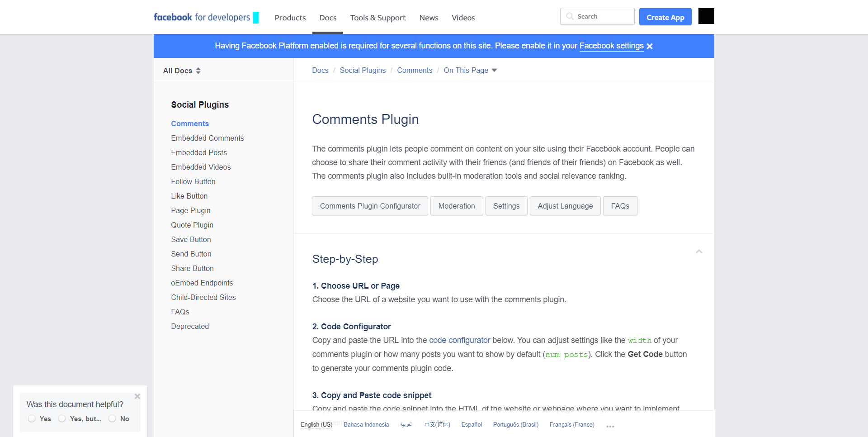Open Embedded Posts in sidebar

199,152
